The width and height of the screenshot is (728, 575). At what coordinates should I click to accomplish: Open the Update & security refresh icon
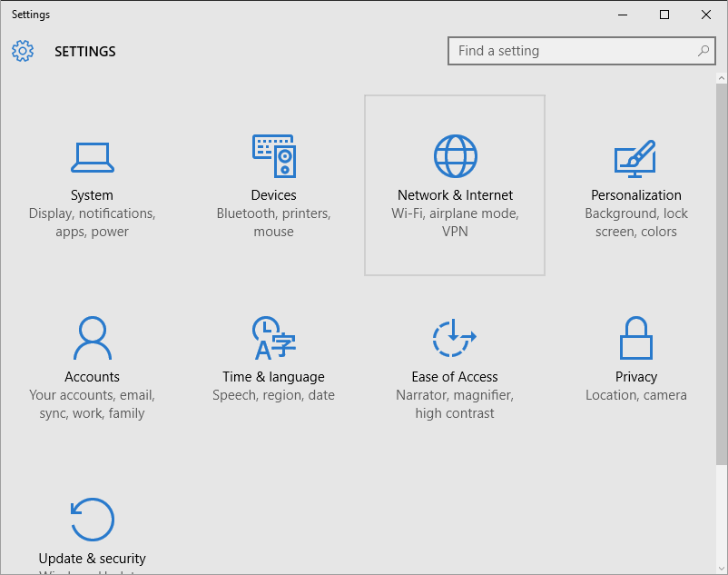pyautogui.click(x=93, y=520)
